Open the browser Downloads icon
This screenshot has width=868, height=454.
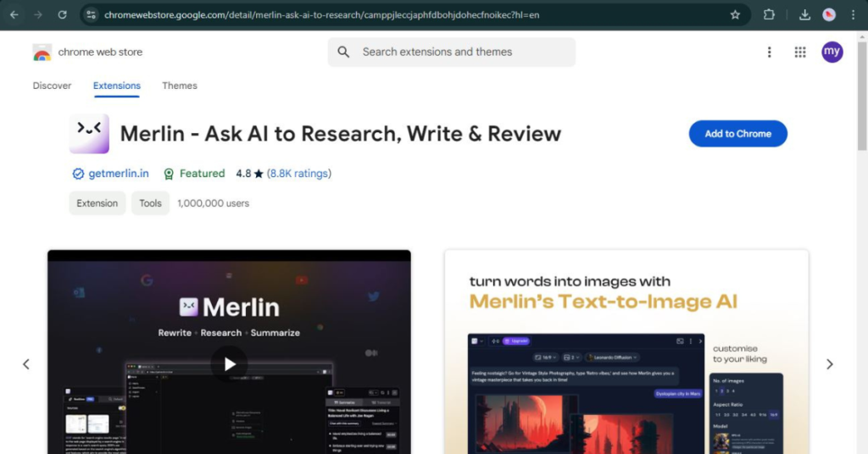(804, 15)
